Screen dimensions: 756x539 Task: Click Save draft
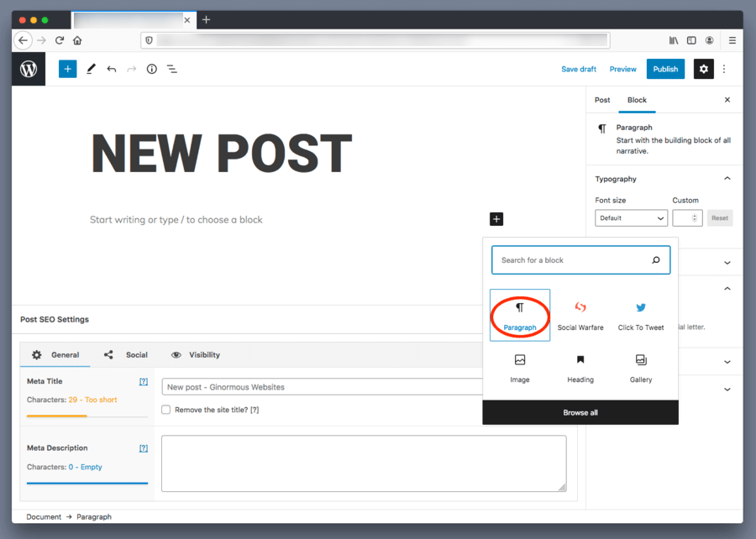579,70
